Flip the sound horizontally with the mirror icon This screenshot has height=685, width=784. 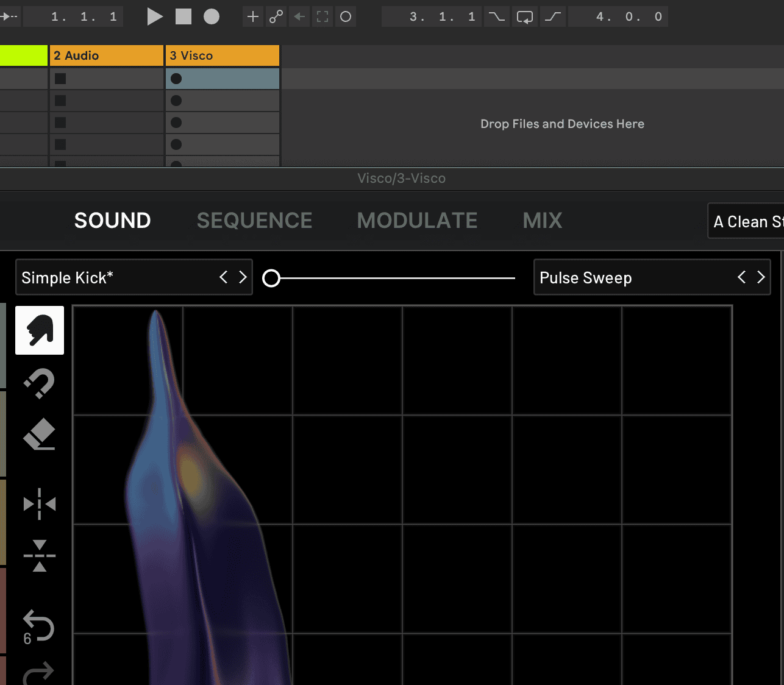pyautogui.click(x=40, y=504)
